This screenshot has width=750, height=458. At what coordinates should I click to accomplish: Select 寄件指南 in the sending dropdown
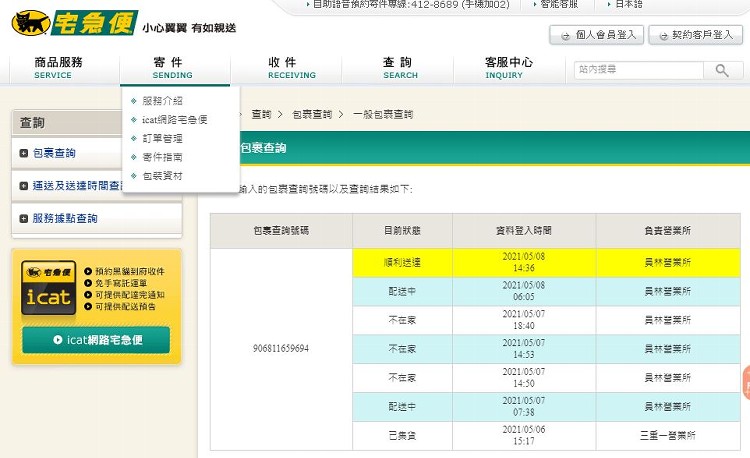(162, 157)
